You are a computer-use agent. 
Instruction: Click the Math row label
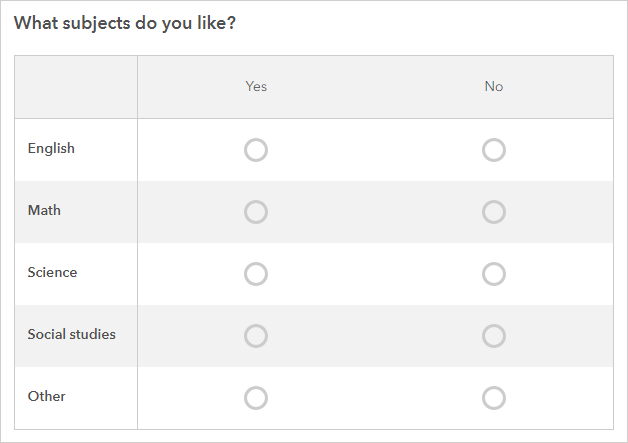click(44, 211)
